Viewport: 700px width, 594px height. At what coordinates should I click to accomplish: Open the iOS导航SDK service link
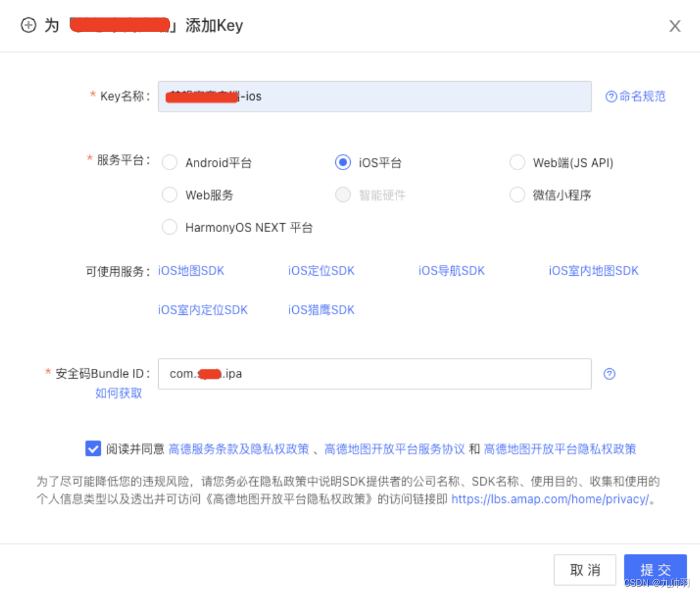(x=452, y=270)
